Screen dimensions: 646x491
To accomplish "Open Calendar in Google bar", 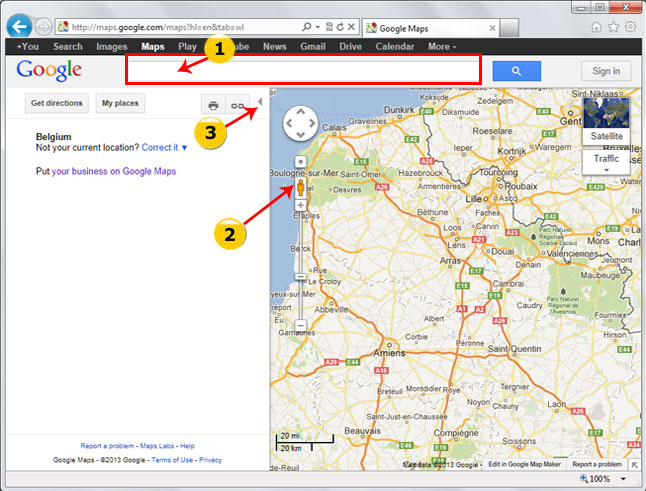I will point(395,47).
